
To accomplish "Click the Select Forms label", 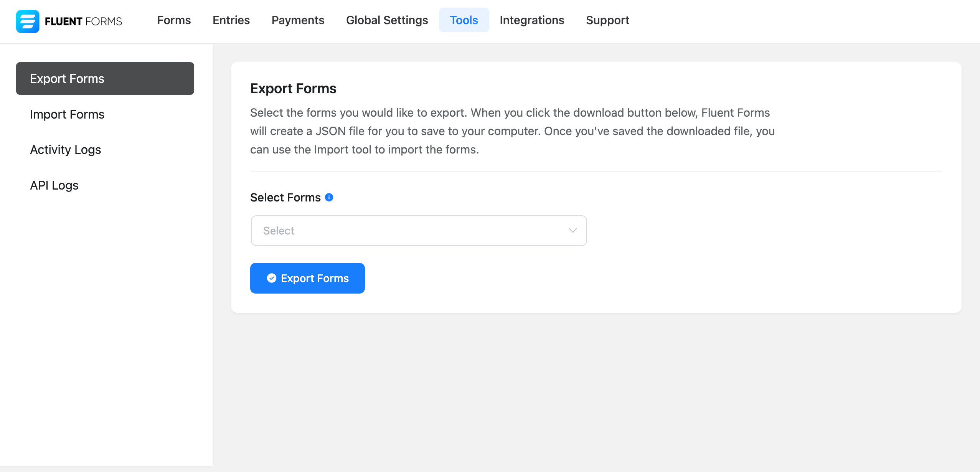I will [x=285, y=197].
